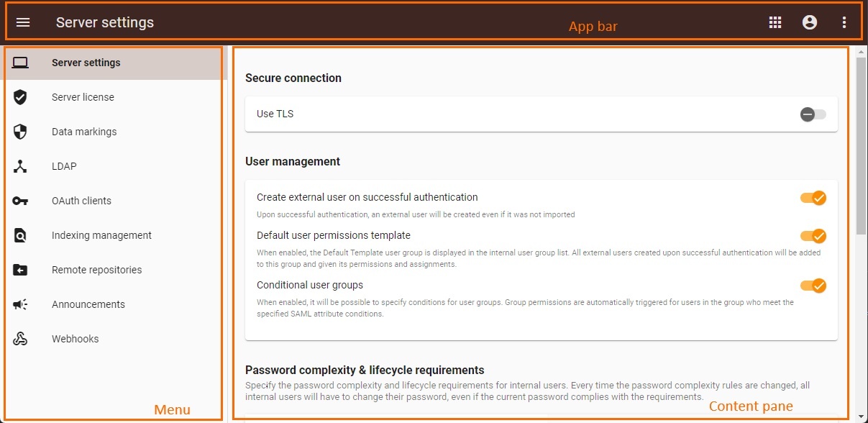Open the vertical three-dot options menu
The image size is (868, 423).
click(x=844, y=22)
